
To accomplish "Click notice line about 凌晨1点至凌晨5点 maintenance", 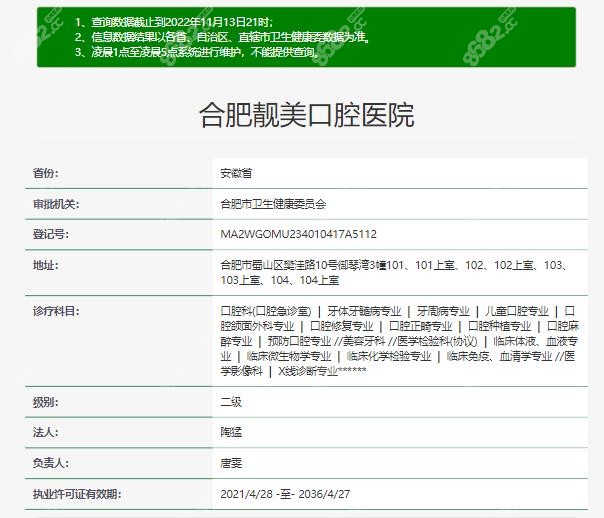I will [x=198, y=52].
